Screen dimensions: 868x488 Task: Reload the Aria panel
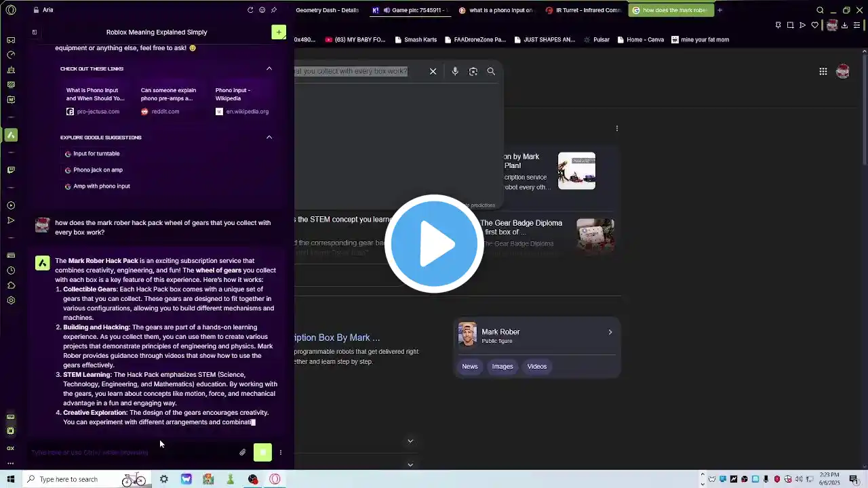(250, 10)
